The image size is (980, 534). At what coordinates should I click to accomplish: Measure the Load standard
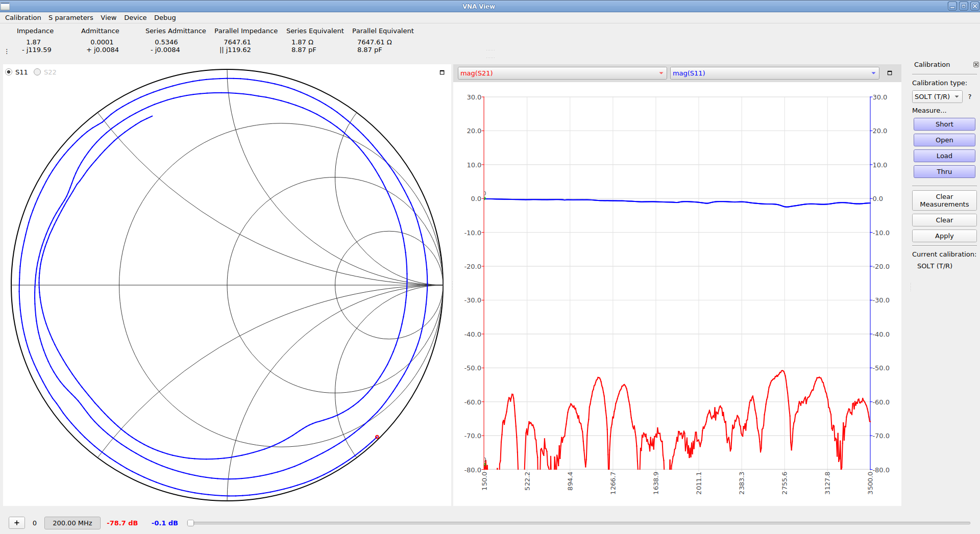click(x=944, y=156)
